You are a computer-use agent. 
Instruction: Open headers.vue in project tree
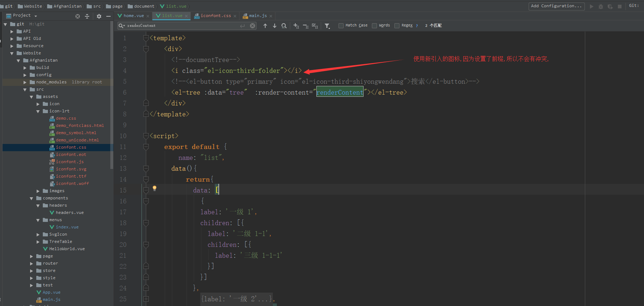[70, 213]
